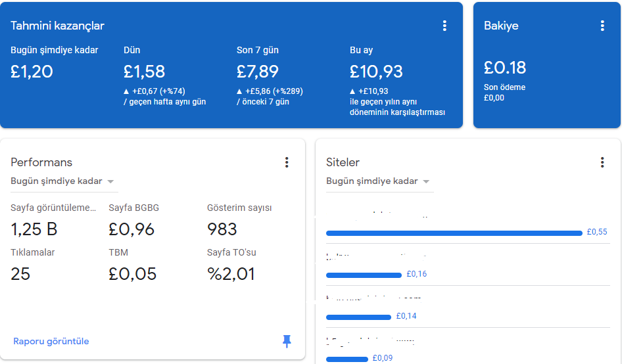Click Gösterim sayısı 983 metric
Image resolution: width=622 pixels, height=364 pixels.
pyautogui.click(x=222, y=229)
